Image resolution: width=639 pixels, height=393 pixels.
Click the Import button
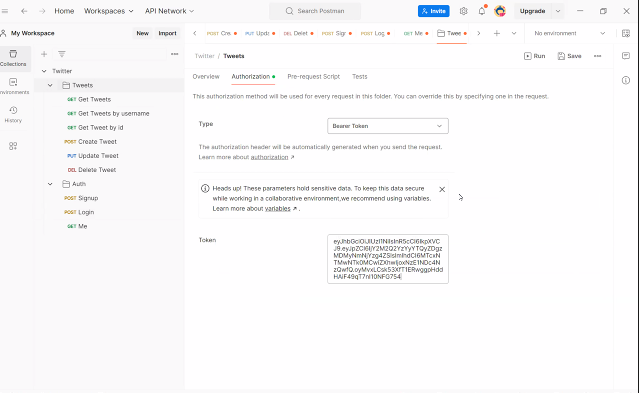pos(167,33)
